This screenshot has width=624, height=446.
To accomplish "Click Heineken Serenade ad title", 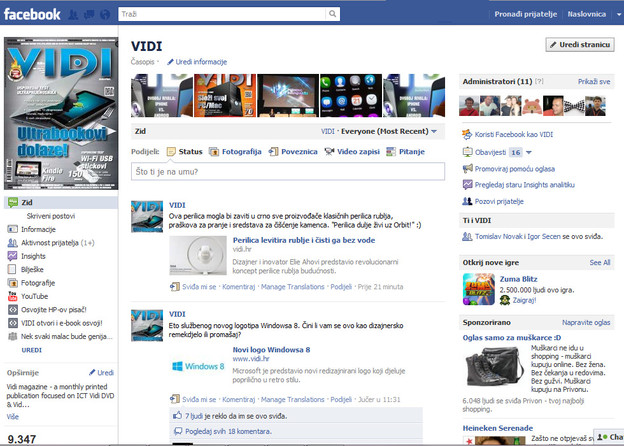I will tap(497, 428).
